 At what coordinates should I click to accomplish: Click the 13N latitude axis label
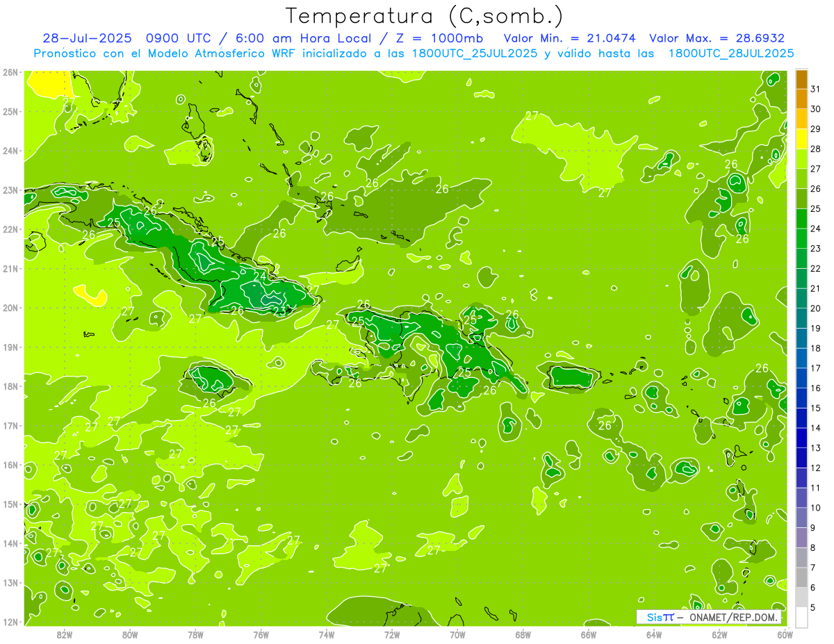10,582
